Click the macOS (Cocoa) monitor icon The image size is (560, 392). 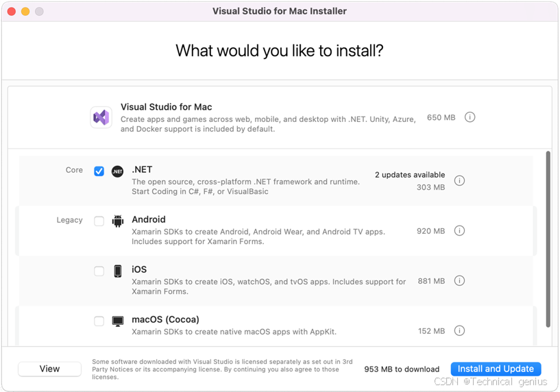[x=117, y=321]
